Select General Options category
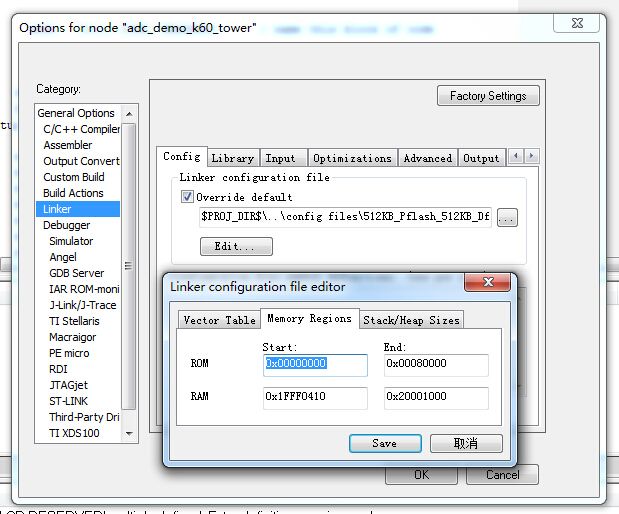Screen dimensions: 619x514 click(x=76, y=113)
